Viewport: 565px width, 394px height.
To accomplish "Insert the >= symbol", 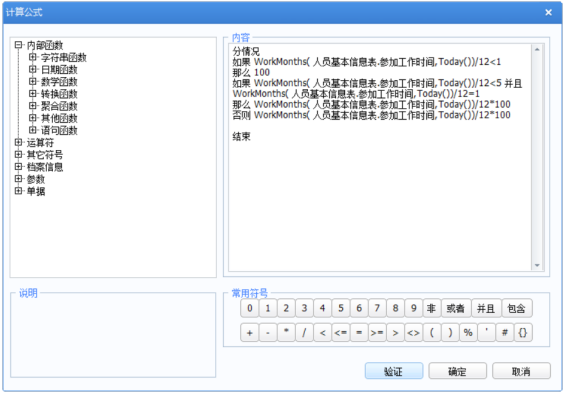I will 377,332.
